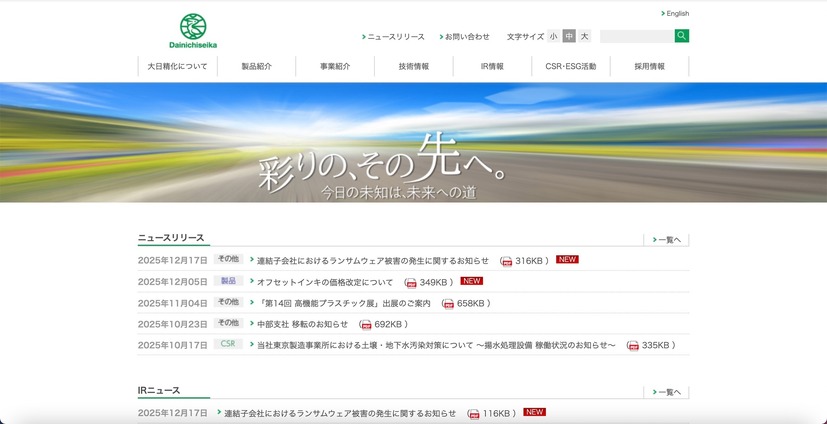Set text size to 小
Viewport: 827px width, 424px height.
[x=553, y=36]
